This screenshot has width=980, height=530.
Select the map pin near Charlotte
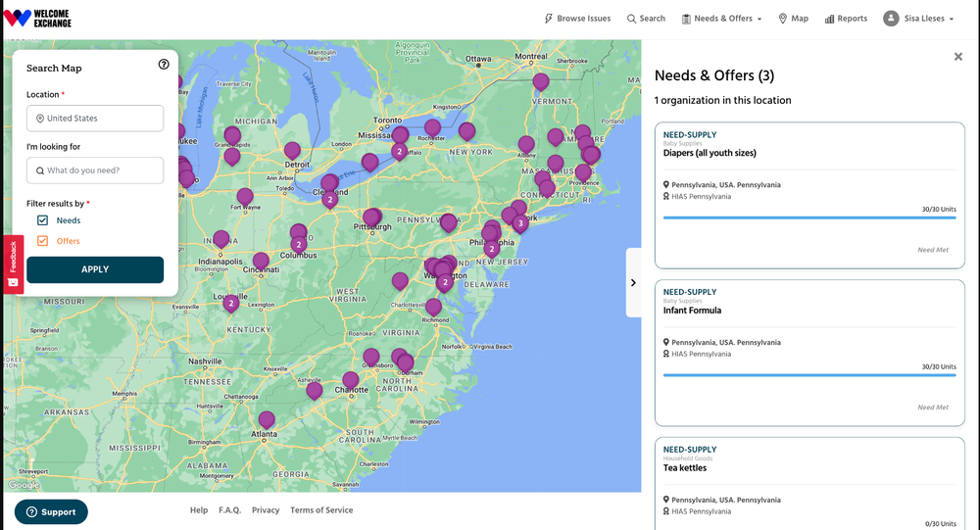click(x=350, y=380)
